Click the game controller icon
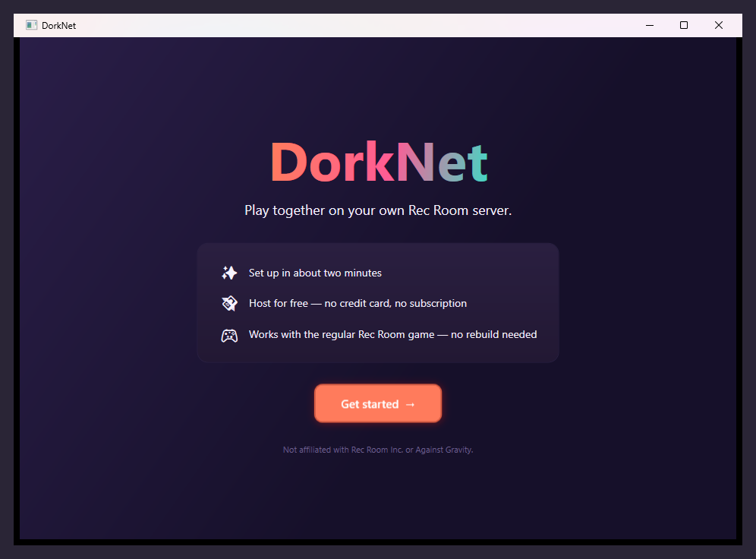 [229, 335]
